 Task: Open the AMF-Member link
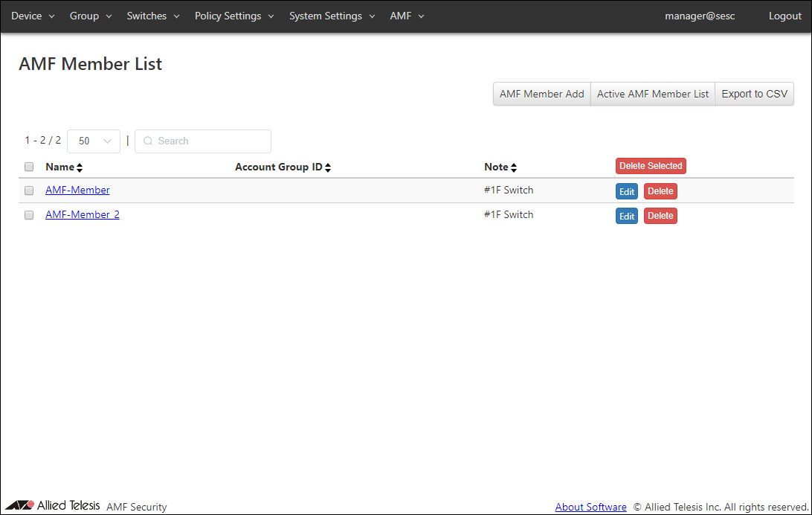tap(77, 190)
